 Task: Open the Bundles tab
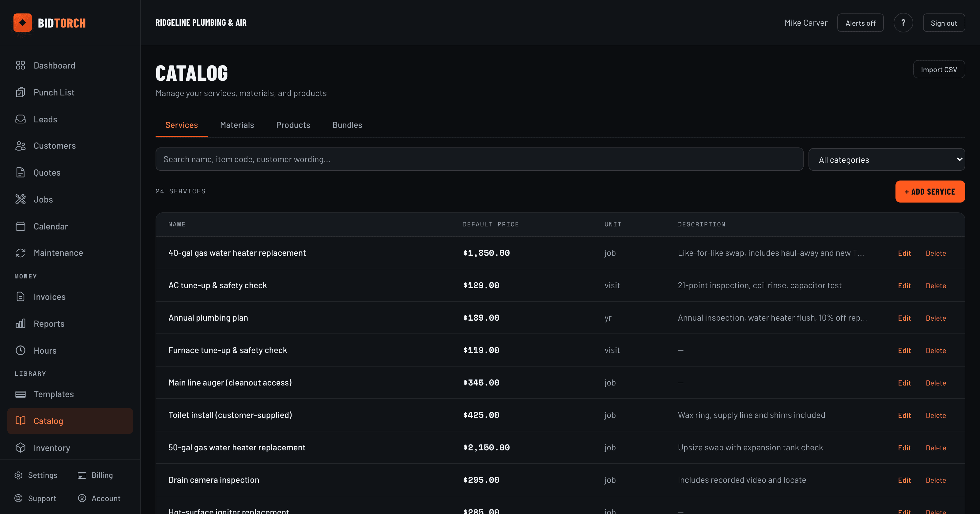pos(347,125)
